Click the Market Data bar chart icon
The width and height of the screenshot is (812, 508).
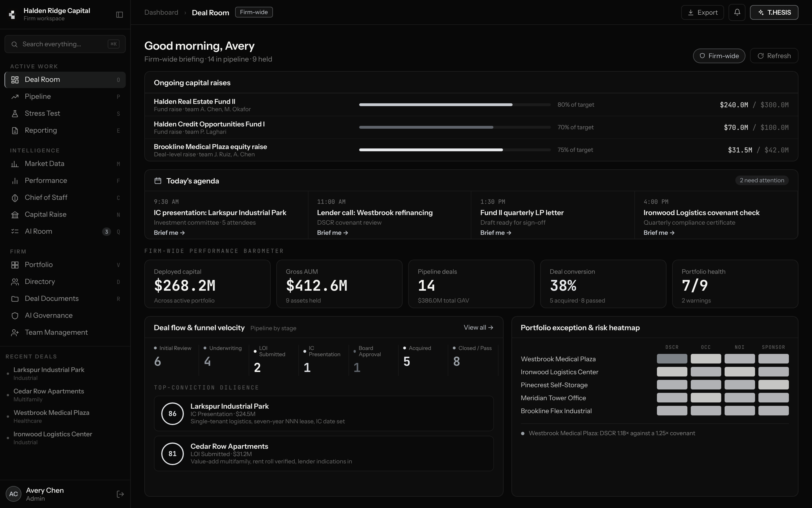[x=15, y=164]
